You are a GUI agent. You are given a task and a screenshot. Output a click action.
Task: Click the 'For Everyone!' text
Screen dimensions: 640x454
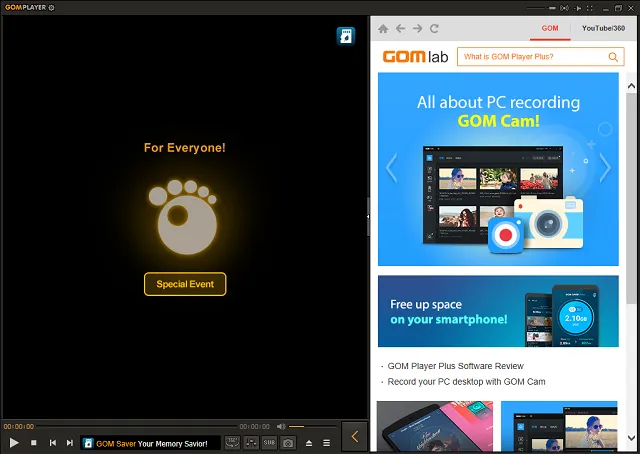(184, 147)
